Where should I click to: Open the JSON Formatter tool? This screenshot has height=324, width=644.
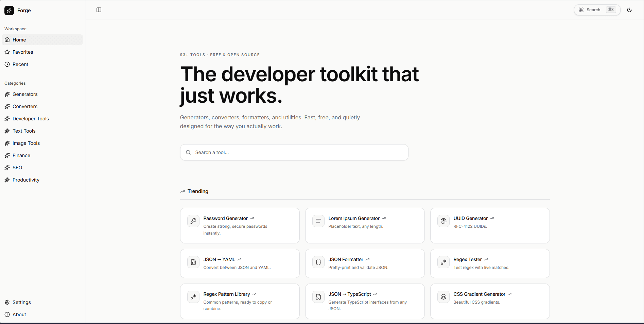(365, 263)
